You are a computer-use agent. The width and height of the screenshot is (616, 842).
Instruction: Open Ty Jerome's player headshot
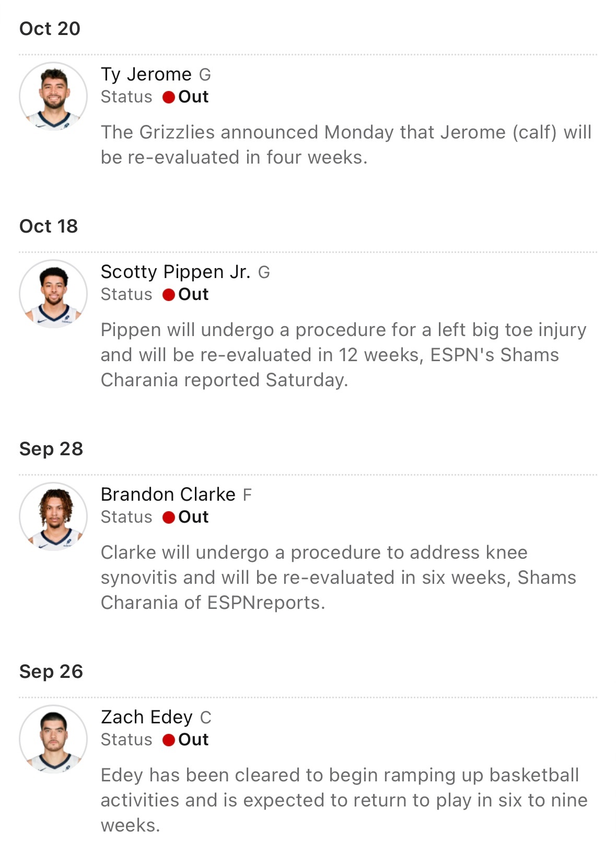(x=53, y=96)
